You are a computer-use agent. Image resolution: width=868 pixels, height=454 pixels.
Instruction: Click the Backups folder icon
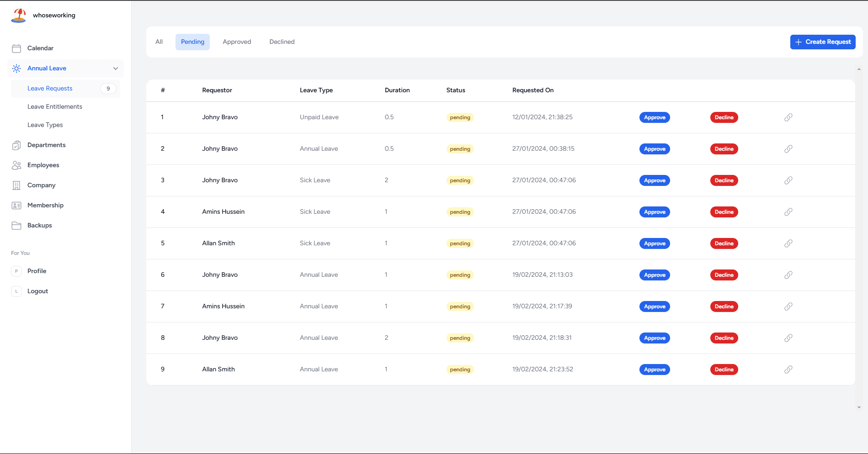[x=16, y=226]
